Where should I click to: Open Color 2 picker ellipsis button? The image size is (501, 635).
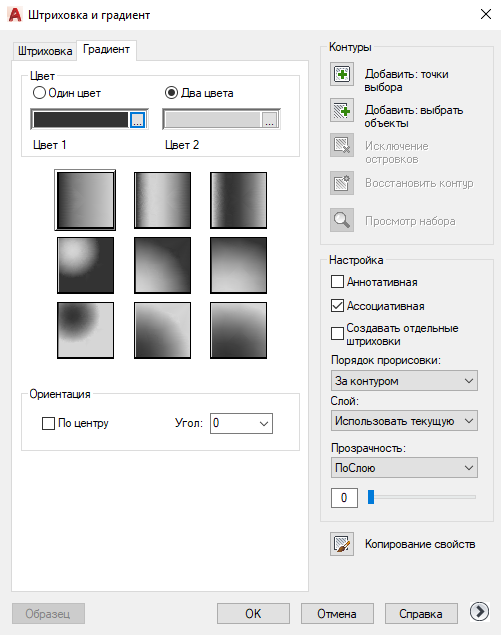[269, 120]
